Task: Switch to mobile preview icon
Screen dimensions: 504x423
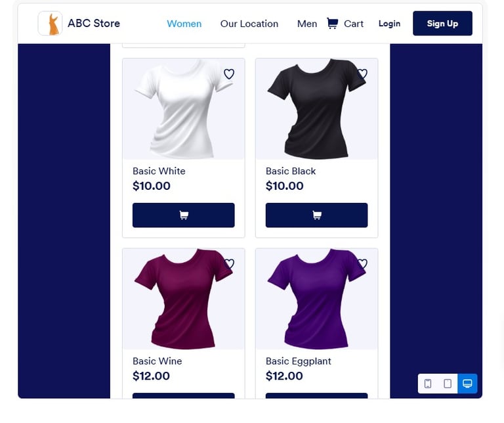Action: (428, 384)
